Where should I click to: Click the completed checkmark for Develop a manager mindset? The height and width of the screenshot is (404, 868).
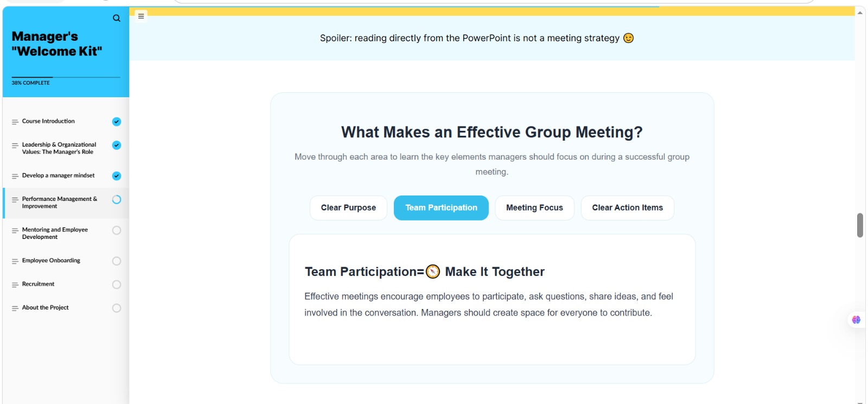(x=117, y=176)
